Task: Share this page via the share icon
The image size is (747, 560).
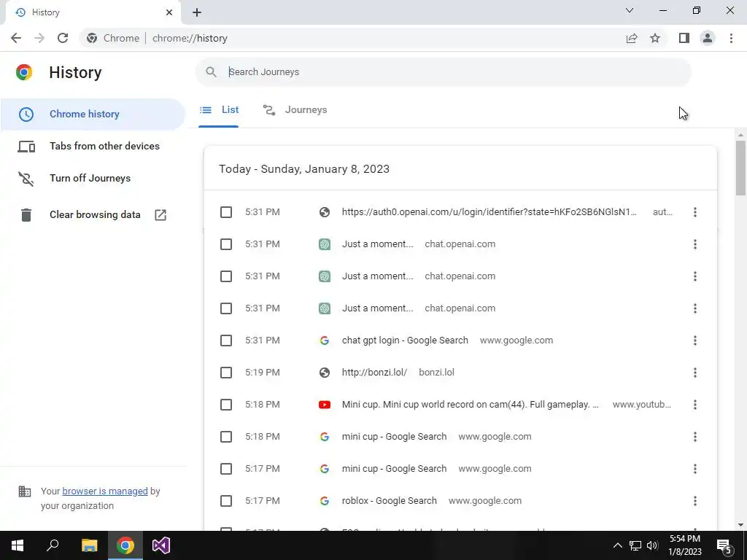Action: pyautogui.click(x=632, y=38)
